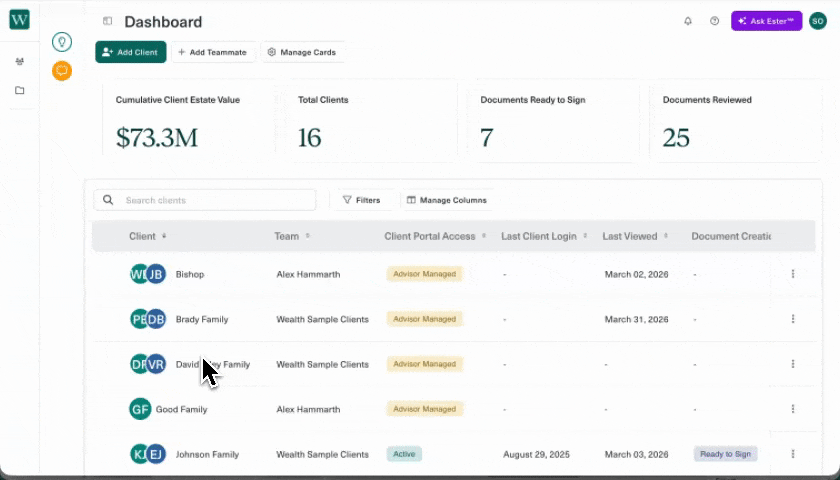This screenshot has height=480, width=840.
Task: Open the clients people icon in sidebar
Action: coord(19,62)
